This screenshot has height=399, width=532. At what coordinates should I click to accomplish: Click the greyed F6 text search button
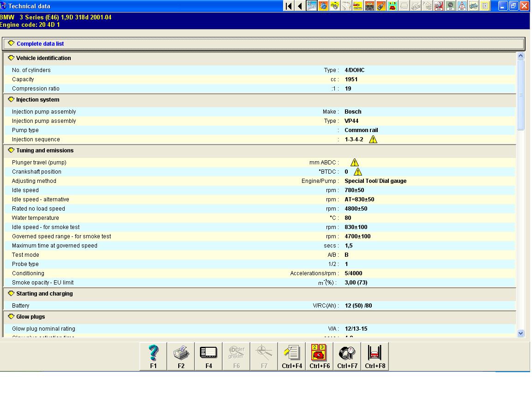tap(236, 356)
